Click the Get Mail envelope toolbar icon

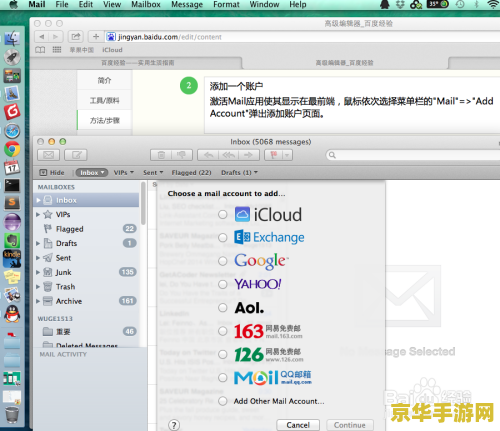tap(49, 155)
